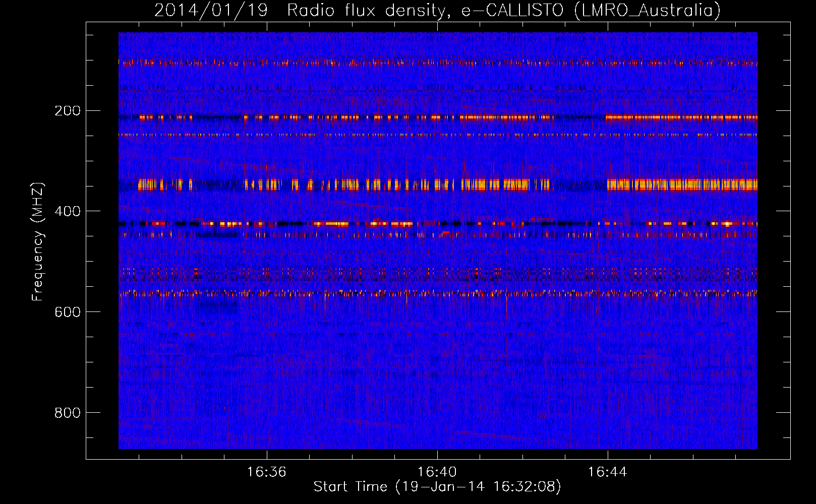Click the '16:44' time axis label
This screenshot has width=816, height=504.
coord(608,472)
